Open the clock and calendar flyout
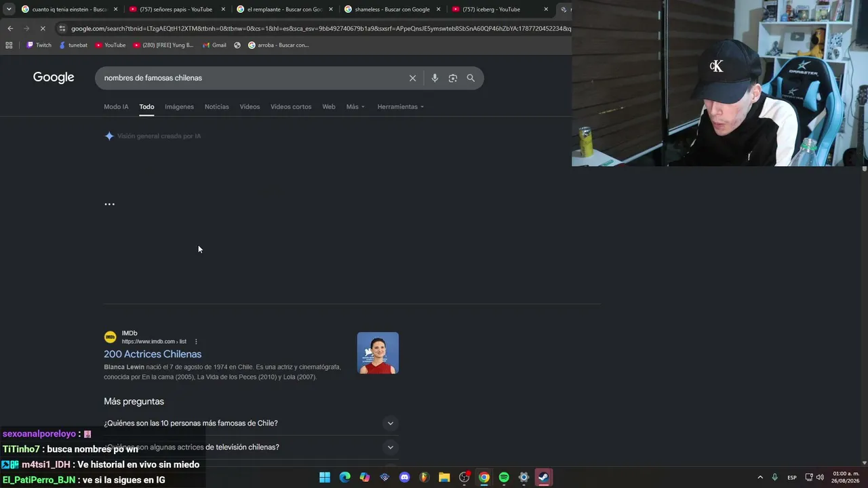 point(846,477)
